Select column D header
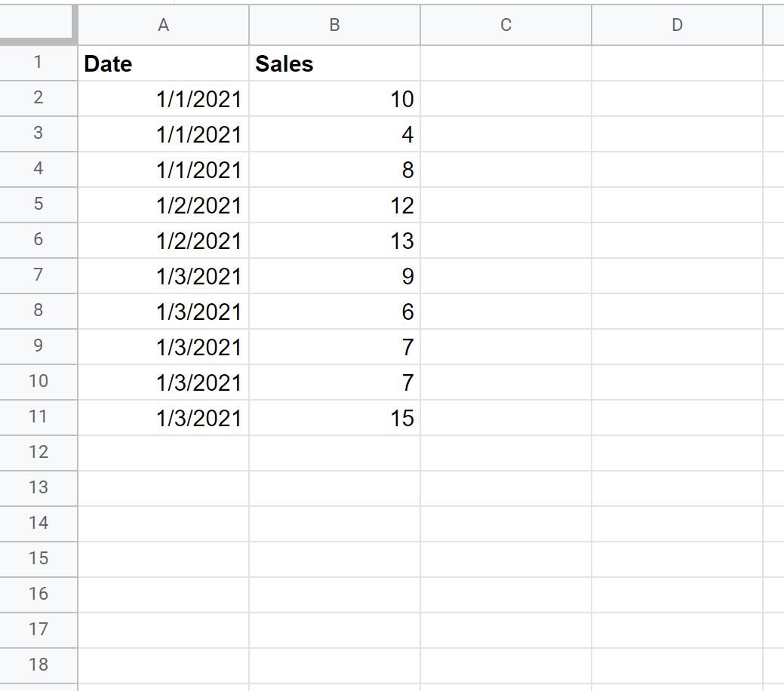The image size is (784, 691). point(677,25)
